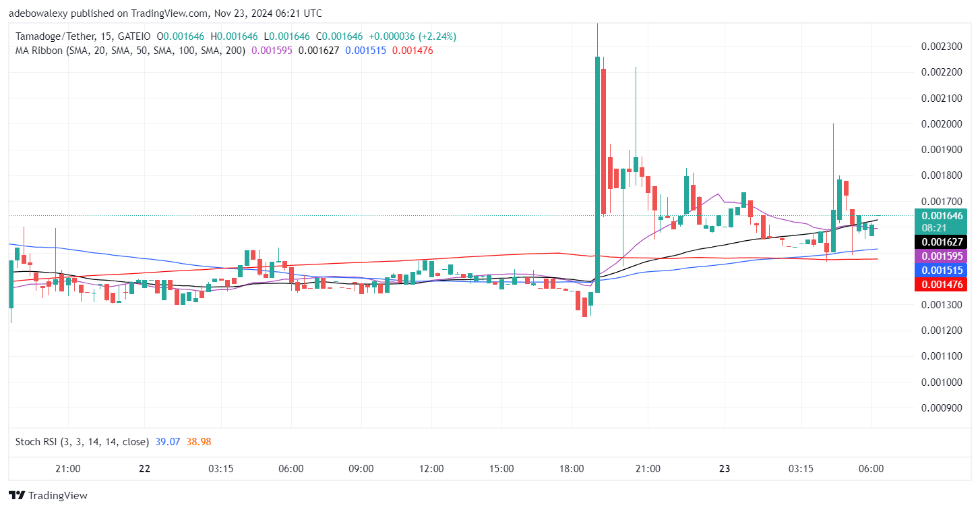980x510 pixels.
Task: Click the 0.000900 price axis label
Action: pyautogui.click(x=940, y=407)
